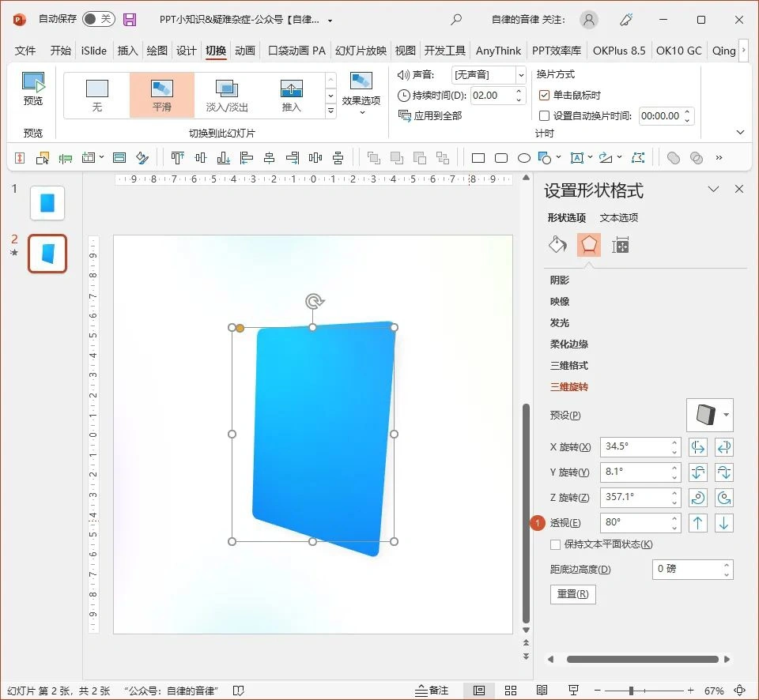Image resolution: width=759 pixels, height=700 pixels.
Task: Enable Keep text flat (保持文本平面状态) checkbox
Action: [556, 544]
